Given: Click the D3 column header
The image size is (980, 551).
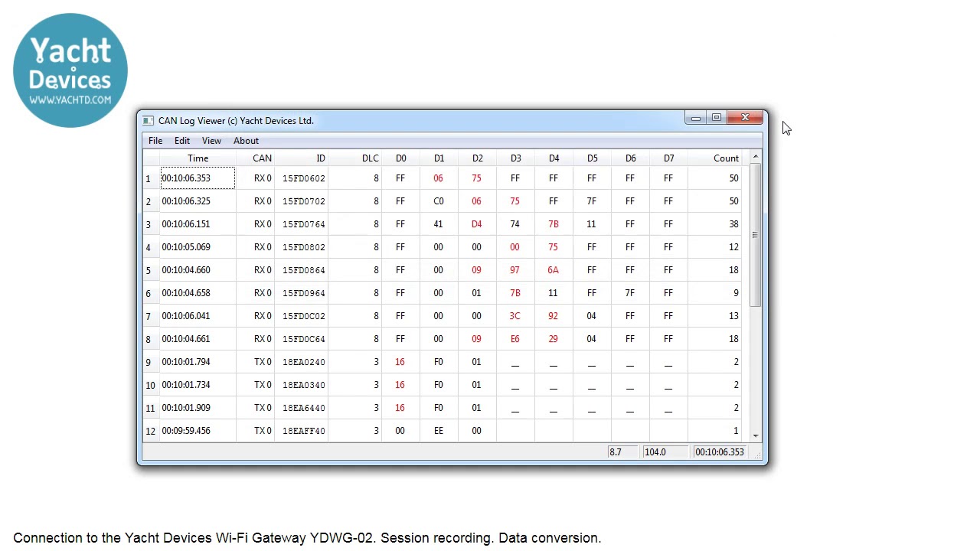Looking at the screenshot, I should [515, 158].
